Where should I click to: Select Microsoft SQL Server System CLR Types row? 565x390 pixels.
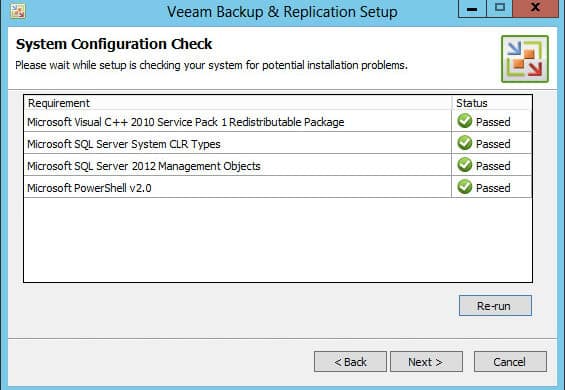(278, 143)
